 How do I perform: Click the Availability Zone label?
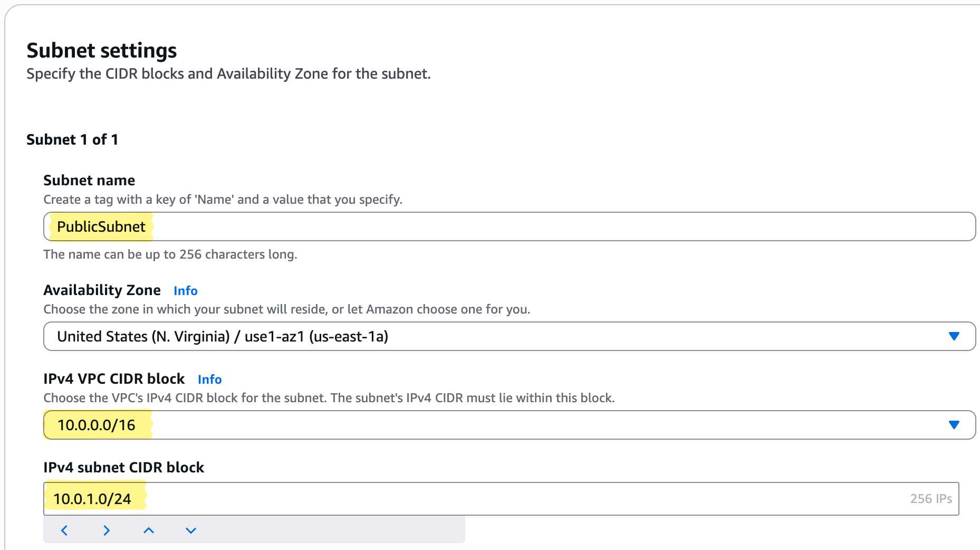click(x=102, y=290)
